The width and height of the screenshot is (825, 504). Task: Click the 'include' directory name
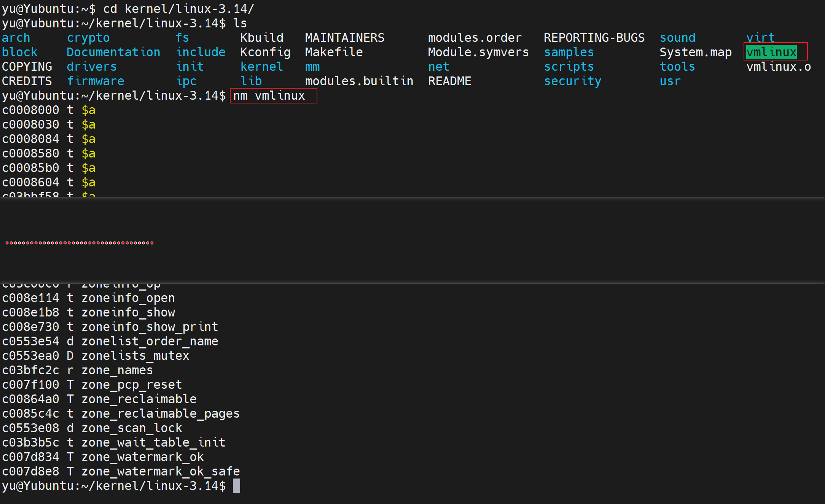point(201,52)
